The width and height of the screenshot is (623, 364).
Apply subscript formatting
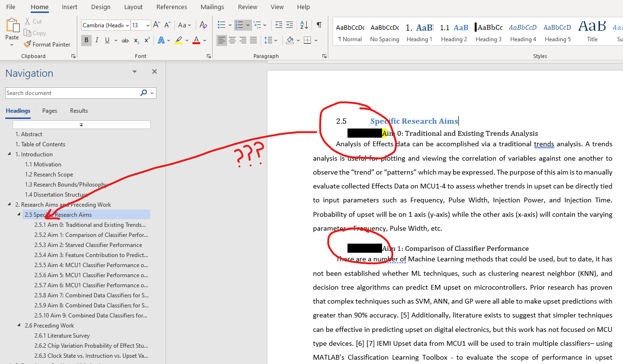coord(137,40)
